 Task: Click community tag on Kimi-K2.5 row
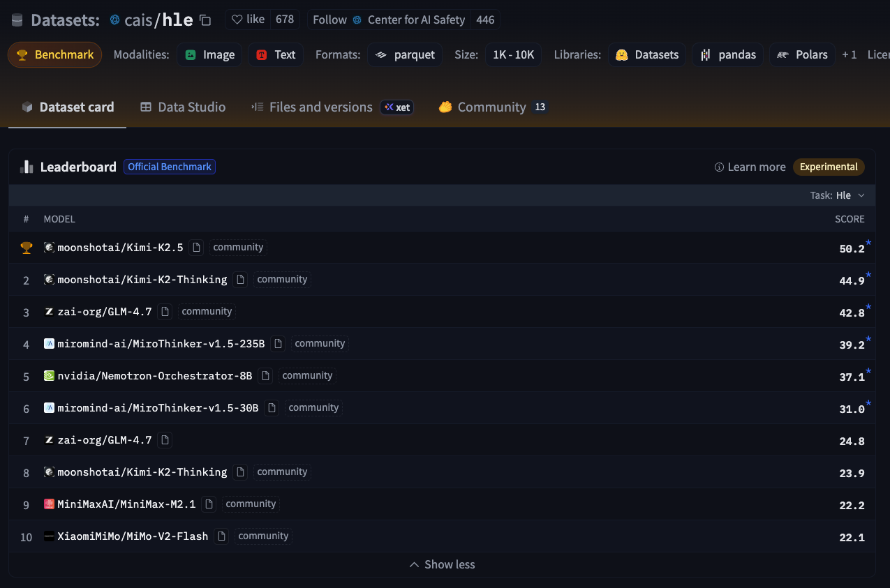point(238,247)
